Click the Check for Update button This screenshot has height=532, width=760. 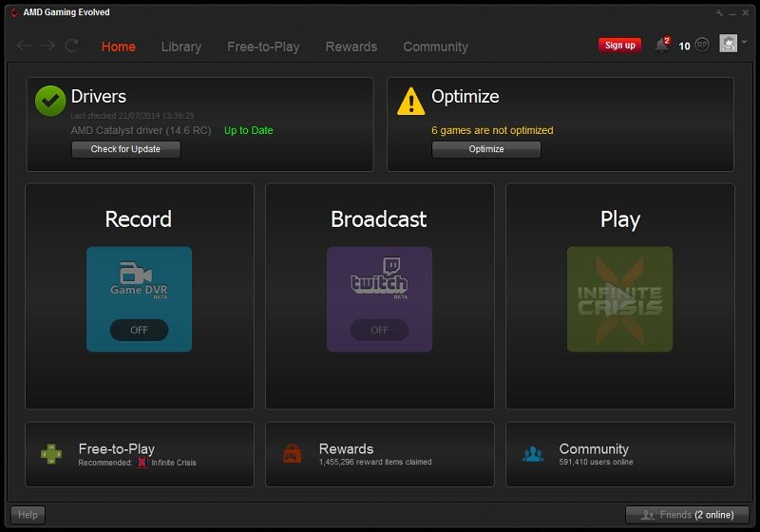coord(126,149)
